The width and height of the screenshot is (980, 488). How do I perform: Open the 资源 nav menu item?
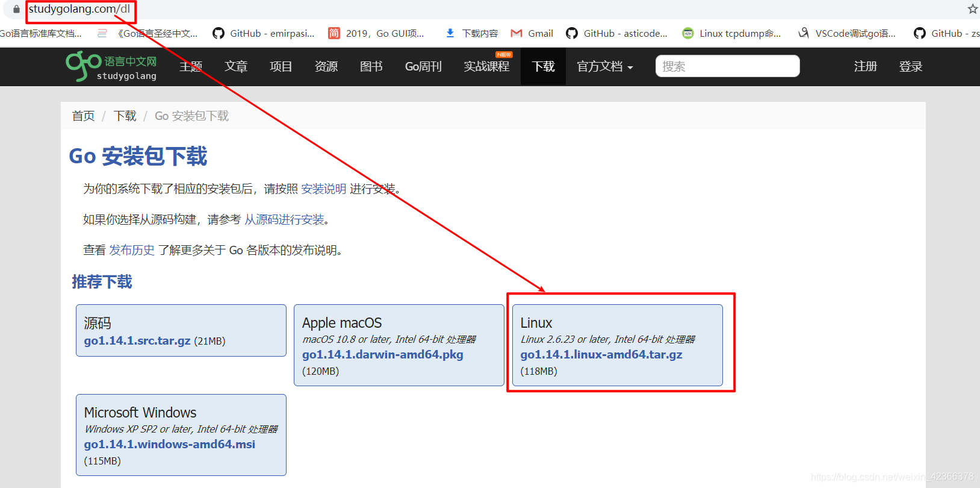[326, 66]
